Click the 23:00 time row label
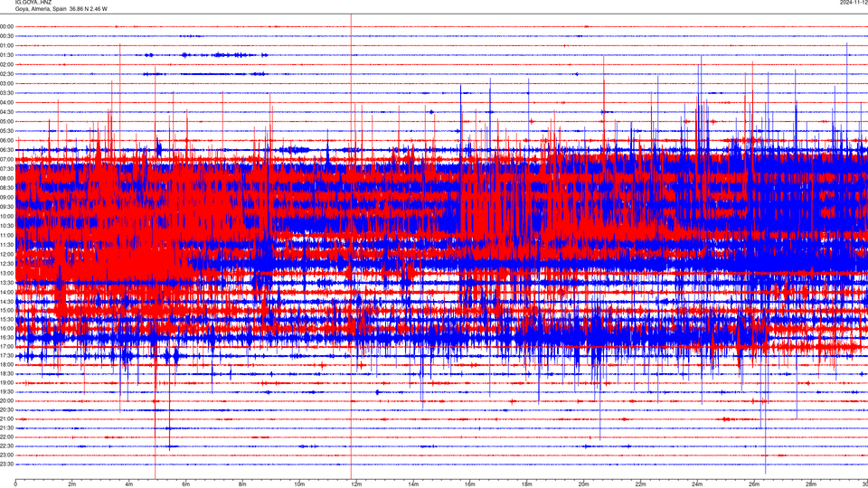 point(7,455)
